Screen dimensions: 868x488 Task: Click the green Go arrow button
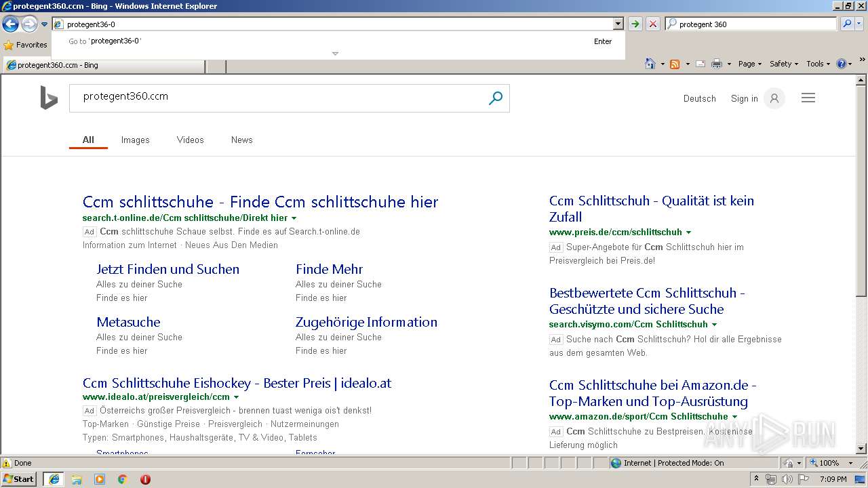[635, 24]
